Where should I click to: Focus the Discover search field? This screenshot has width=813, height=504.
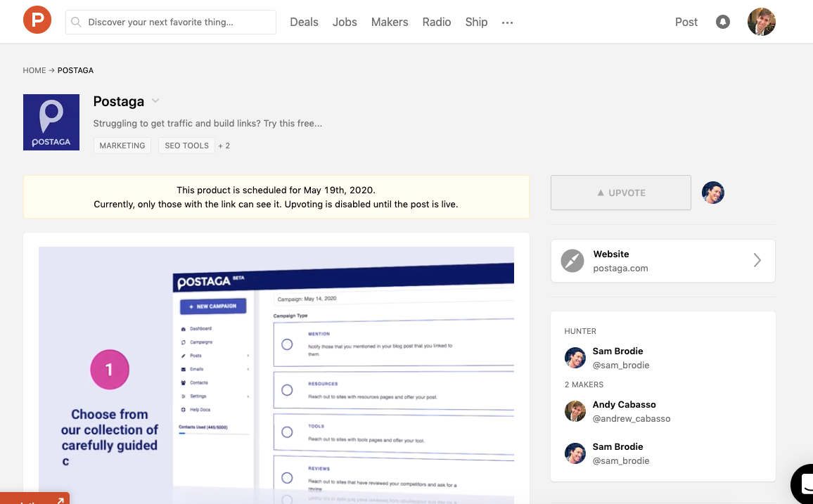(171, 22)
